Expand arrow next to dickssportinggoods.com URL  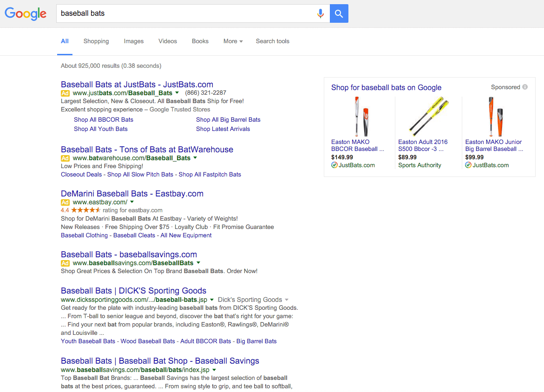click(x=212, y=300)
